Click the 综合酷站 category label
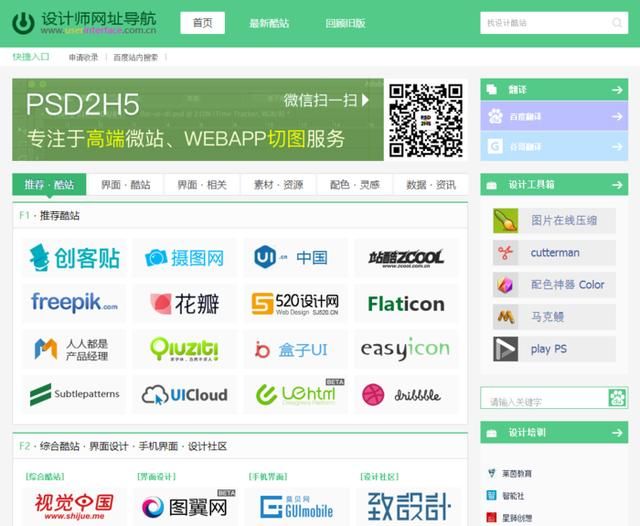 [x=45, y=476]
